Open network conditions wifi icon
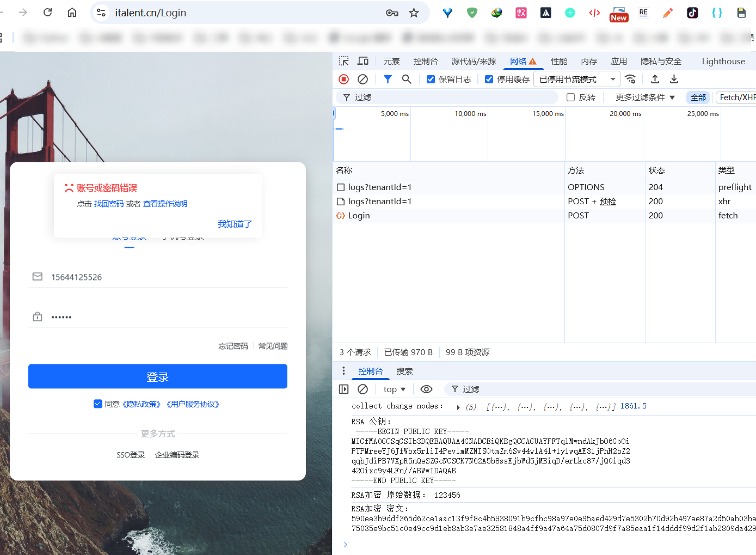This screenshot has width=756, height=555. point(630,79)
